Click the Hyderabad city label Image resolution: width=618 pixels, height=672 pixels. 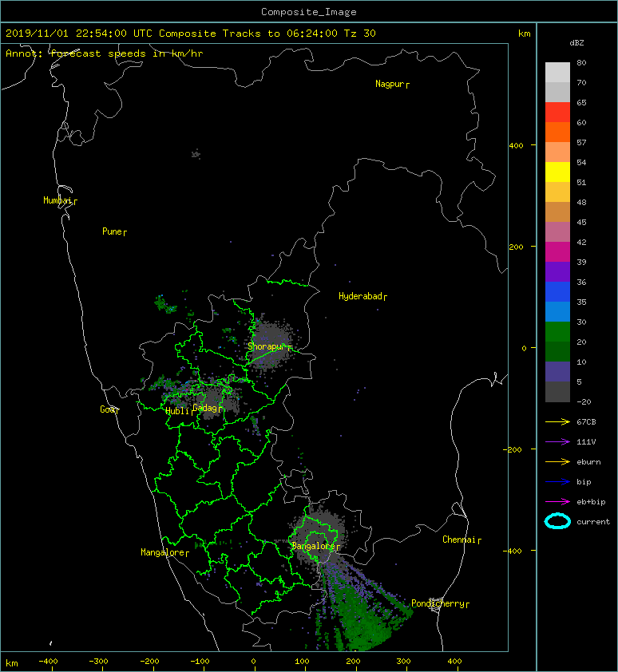point(362,296)
